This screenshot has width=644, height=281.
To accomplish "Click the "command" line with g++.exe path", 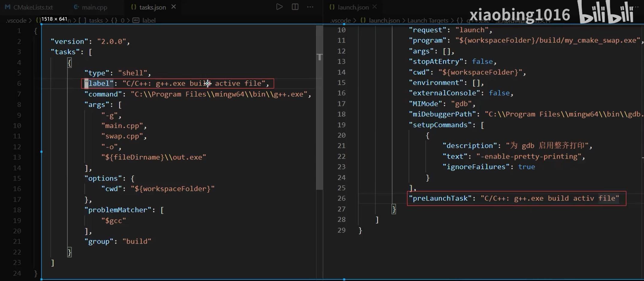I will pos(198,94).
